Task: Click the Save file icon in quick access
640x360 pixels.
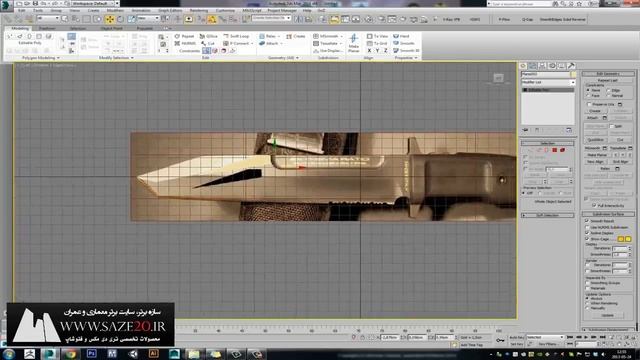Action: pyautogui.click(x=36, y=3)
